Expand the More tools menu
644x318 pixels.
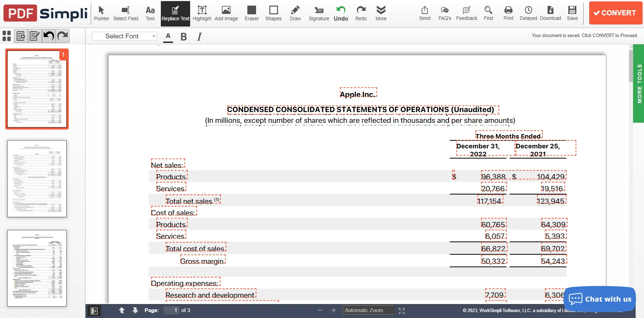pos(381,13)
